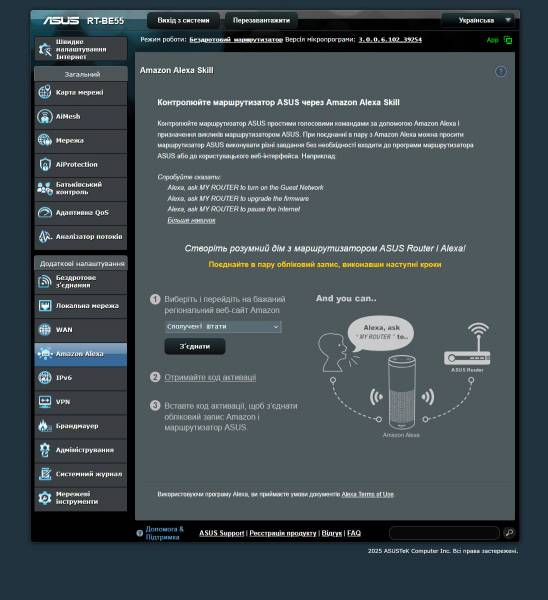Open the Більше навичок link

point(191,220)
